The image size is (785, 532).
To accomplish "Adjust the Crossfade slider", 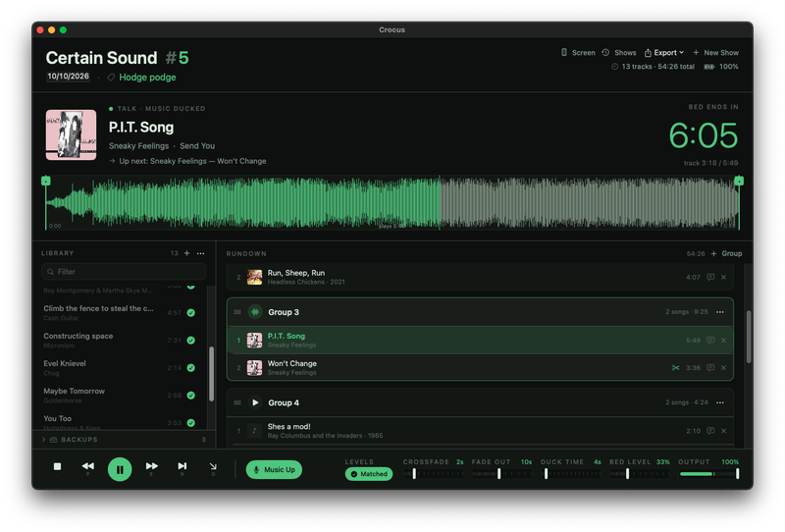I will (x=433, y=473).
